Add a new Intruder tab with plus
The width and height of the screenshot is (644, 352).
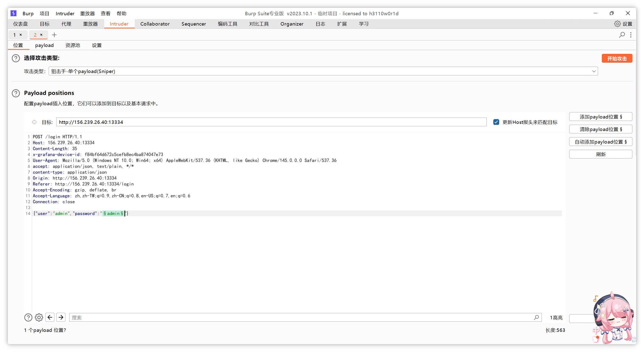tap(54, 35)
